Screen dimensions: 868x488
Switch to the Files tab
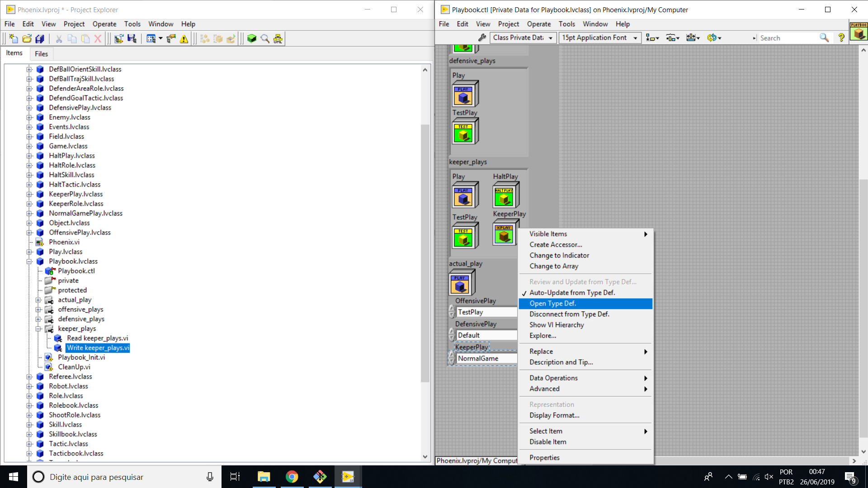click(x=41, y=54)
